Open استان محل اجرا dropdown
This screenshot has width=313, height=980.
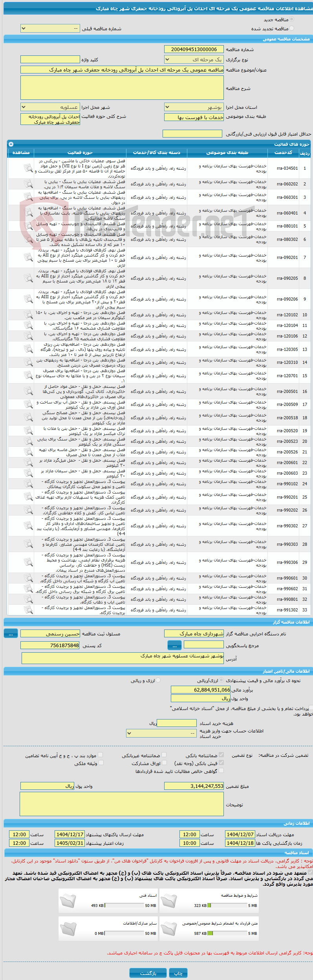(x=194, y=107)
